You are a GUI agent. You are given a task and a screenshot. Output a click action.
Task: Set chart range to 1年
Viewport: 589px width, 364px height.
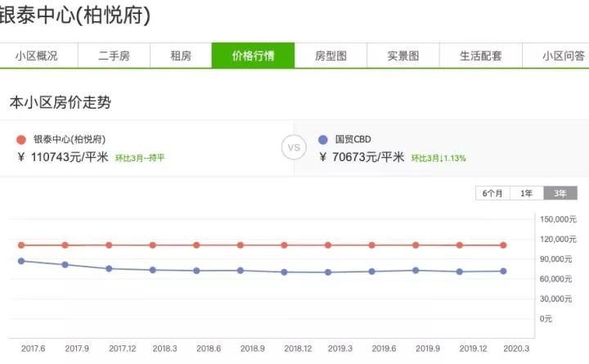coord(526,194)
